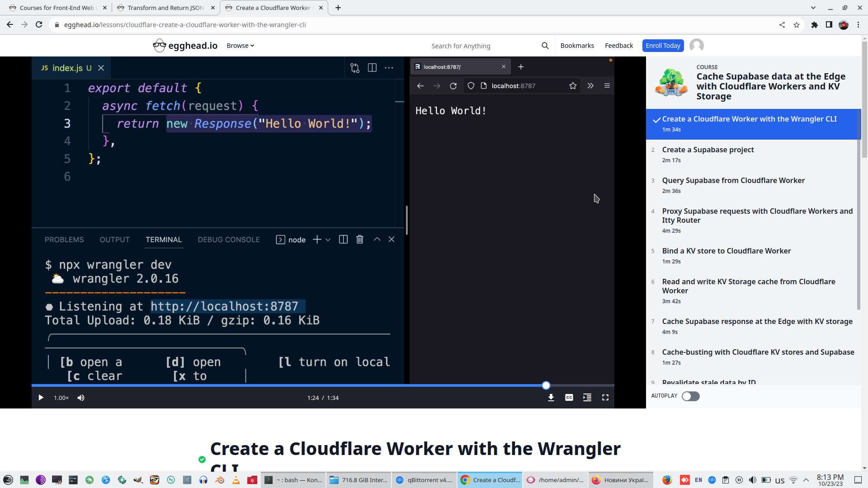Open user profile avatar

coord(696,46)
